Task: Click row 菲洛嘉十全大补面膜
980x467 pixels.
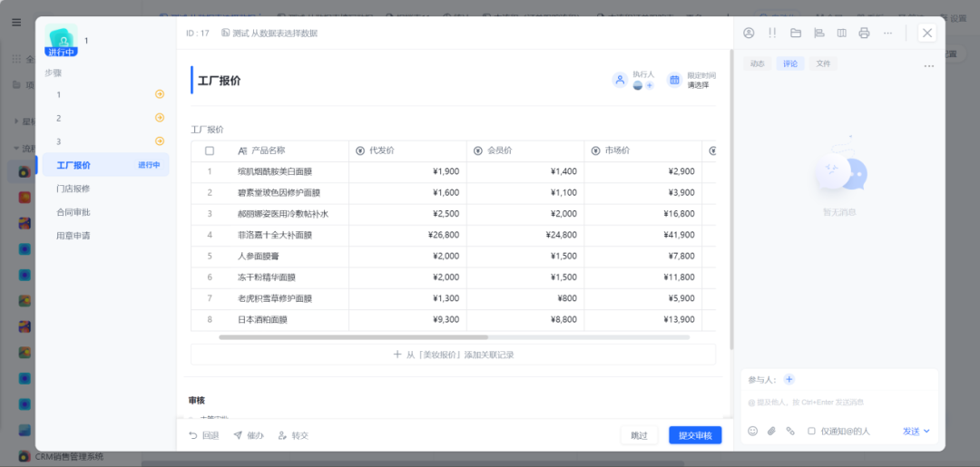Action: pyautogui.click(x=453, y=235)
